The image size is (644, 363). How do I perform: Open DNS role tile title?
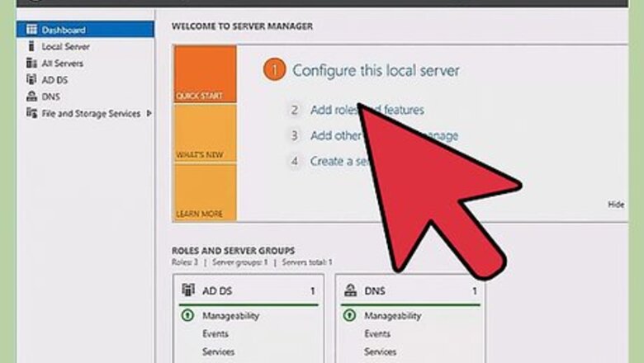[375, 290]
